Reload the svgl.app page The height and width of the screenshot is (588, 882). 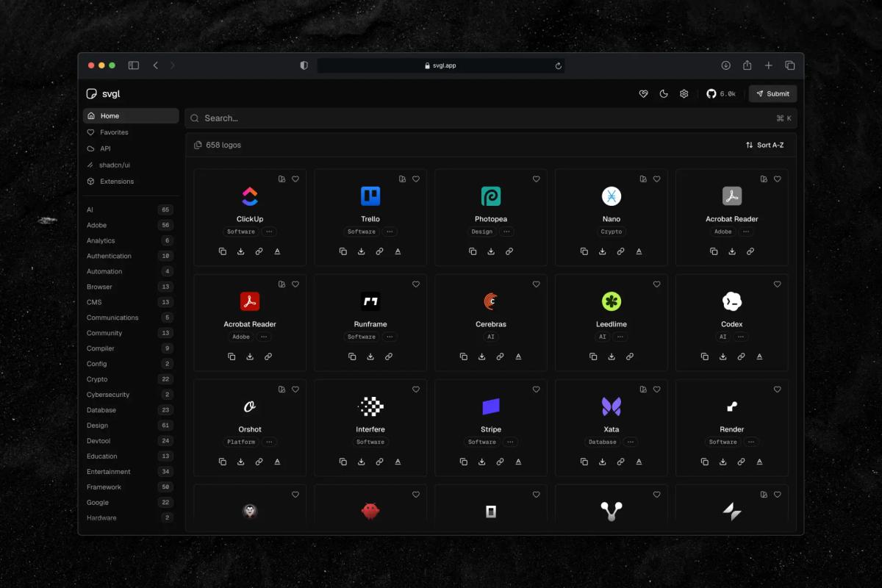coord(559,65)
